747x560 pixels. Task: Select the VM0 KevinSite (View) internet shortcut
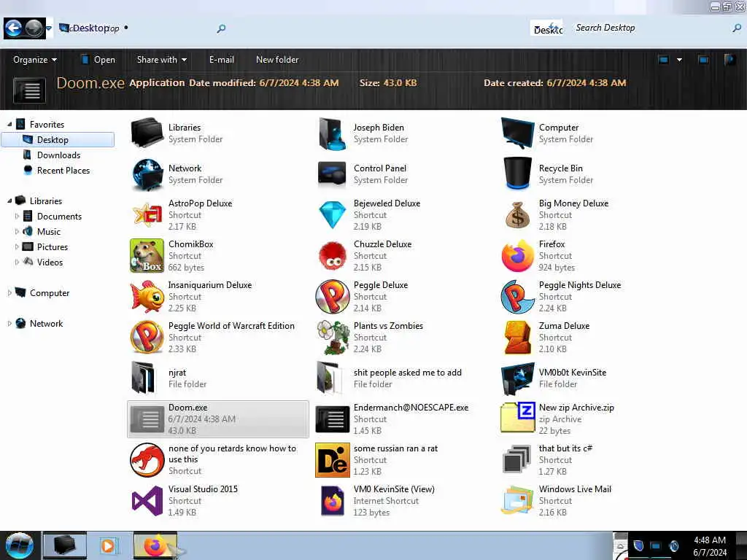[x=332, y=500]
